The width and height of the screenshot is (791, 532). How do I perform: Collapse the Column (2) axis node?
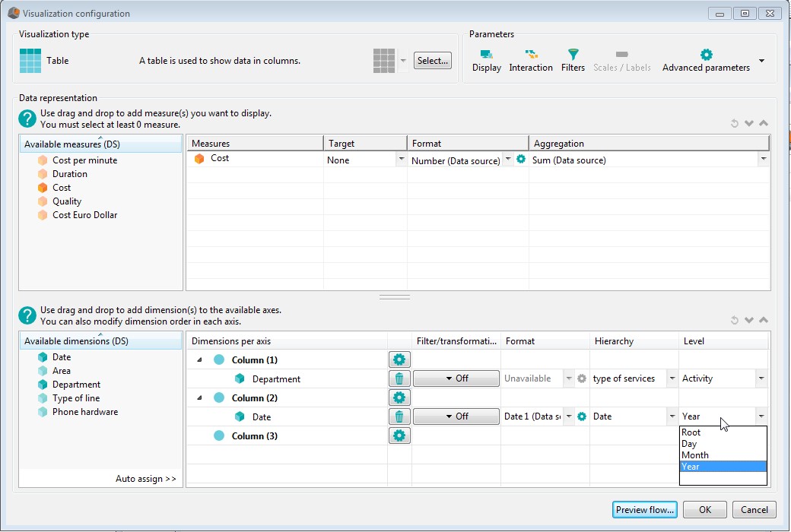click(x=199, y=398)
